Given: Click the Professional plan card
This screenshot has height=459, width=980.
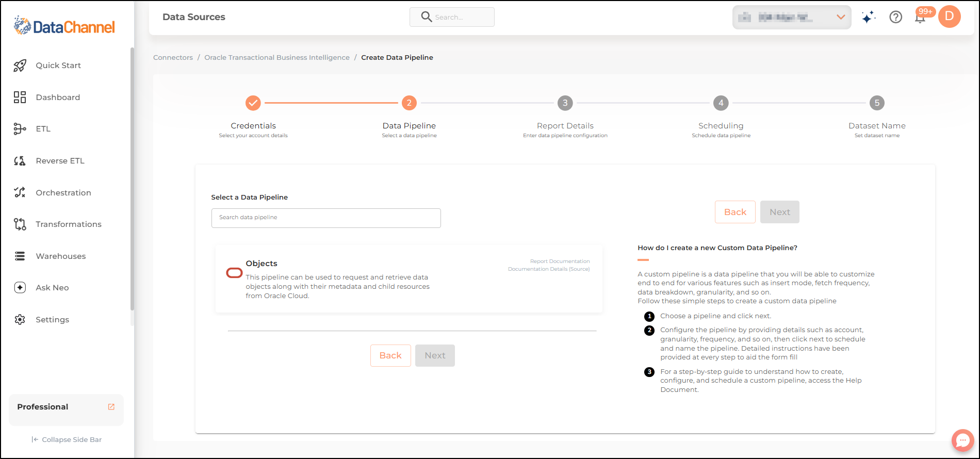Looking at the screenshot, I should coord(66,410).
